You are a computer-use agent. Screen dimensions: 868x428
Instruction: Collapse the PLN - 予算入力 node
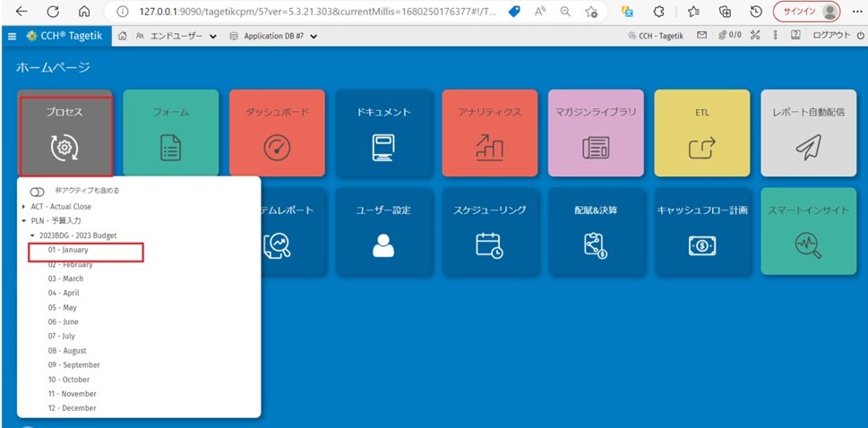pos(24,221)
